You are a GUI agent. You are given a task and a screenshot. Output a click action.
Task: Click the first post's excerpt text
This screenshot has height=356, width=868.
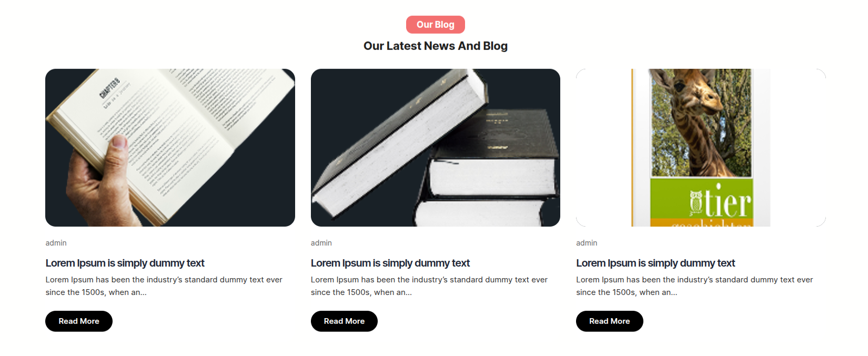point(164,286)
